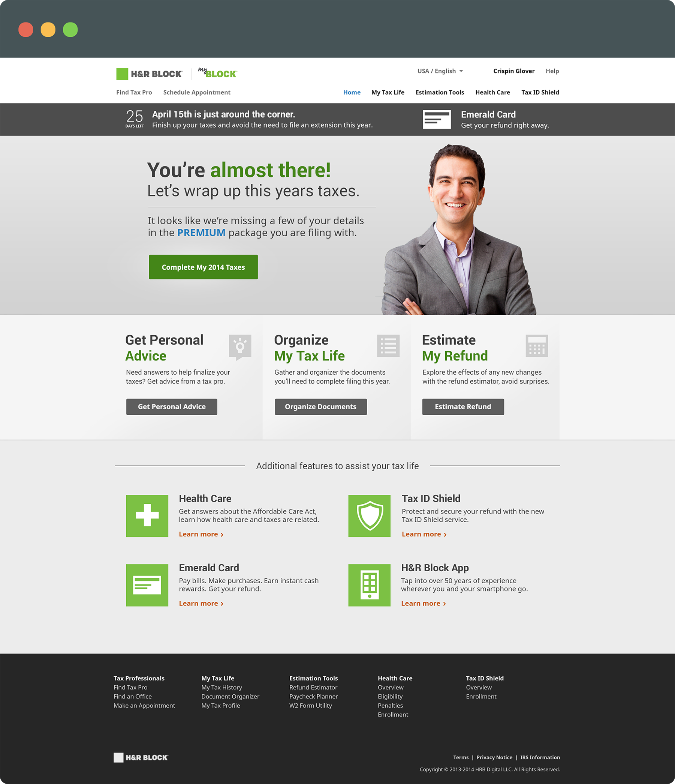Click the H&R Block App phone icon

coord(369,585)
